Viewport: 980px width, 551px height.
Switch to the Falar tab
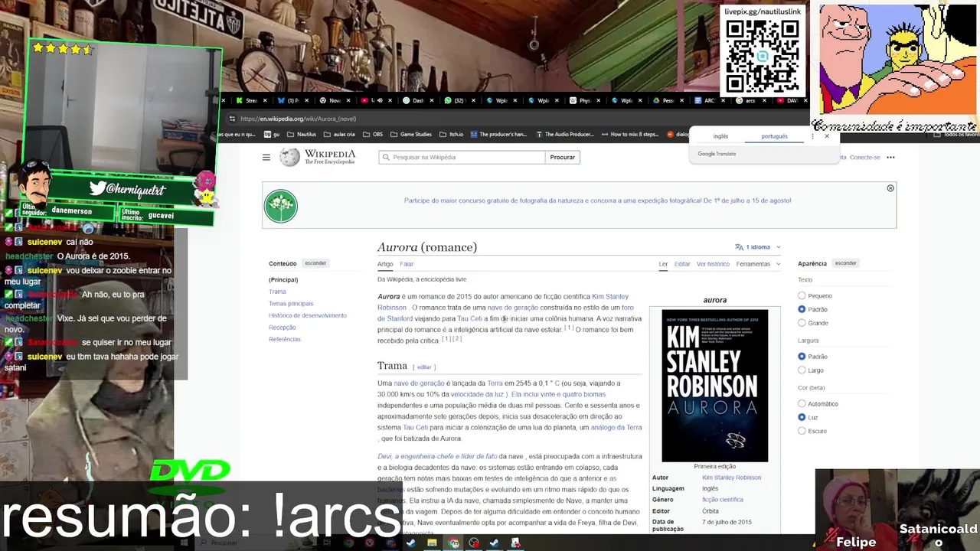[x=407, y=264]
